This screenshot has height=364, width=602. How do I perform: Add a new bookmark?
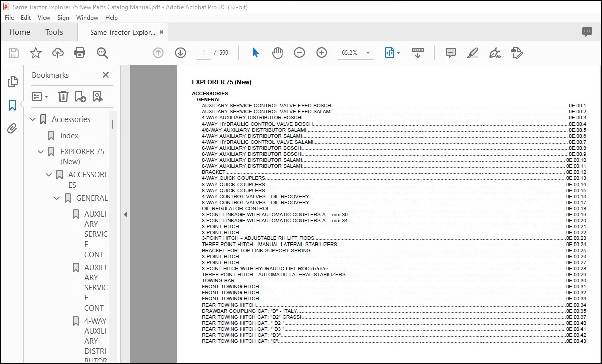(x=80, y=96)
